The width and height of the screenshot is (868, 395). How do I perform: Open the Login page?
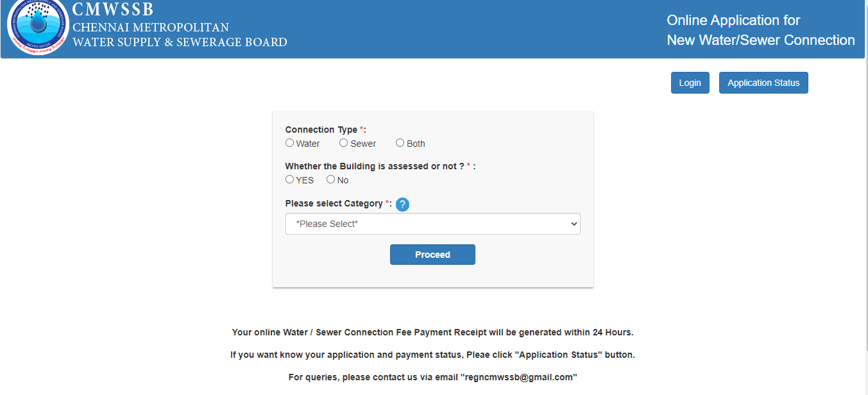tap(690, 83)
